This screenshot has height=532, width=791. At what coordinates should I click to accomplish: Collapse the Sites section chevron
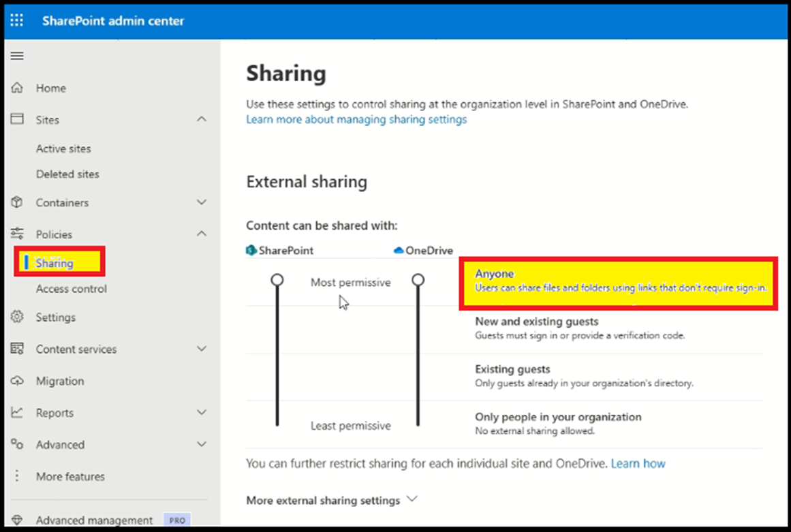(201, 119)
